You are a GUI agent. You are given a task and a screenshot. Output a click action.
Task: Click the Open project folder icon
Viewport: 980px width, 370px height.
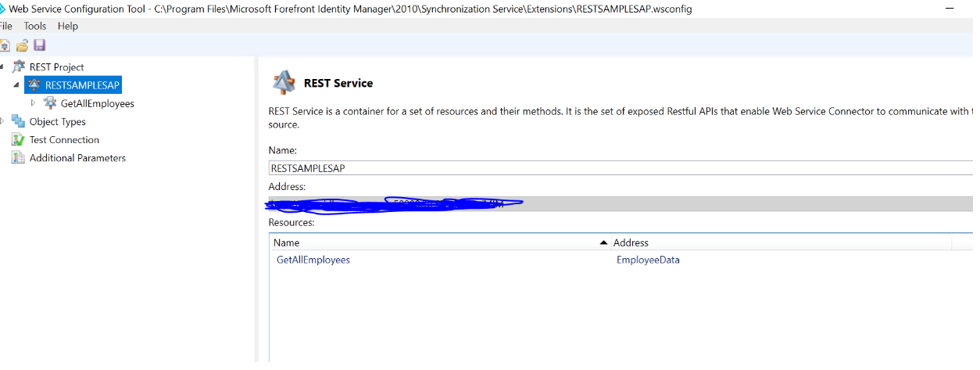pyautogui.click(x=22, y=45)
